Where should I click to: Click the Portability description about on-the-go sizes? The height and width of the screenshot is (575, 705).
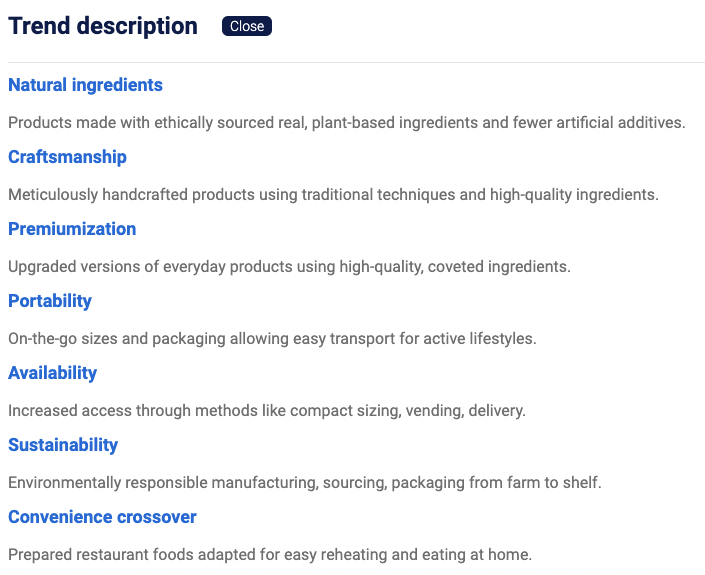coord(272,339)
